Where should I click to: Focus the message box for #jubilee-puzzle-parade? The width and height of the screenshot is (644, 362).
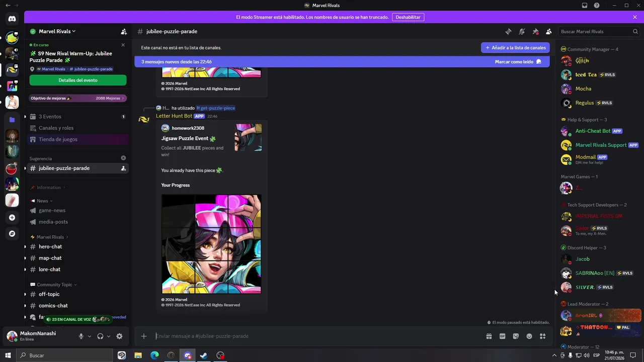pos(317,336)
